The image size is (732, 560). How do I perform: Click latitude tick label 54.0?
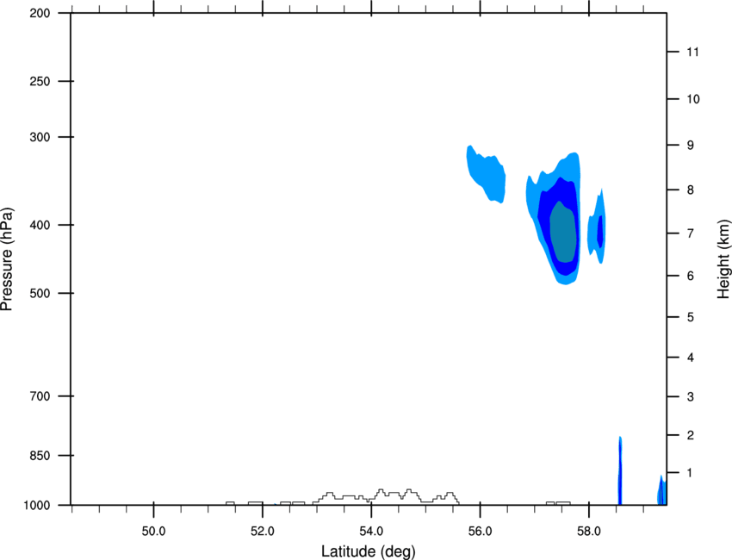(x=371, y=532)
